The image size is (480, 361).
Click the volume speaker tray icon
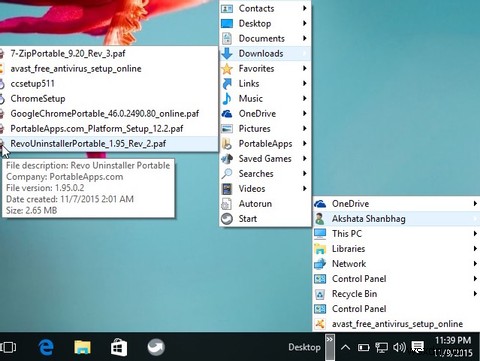point(399,348)
